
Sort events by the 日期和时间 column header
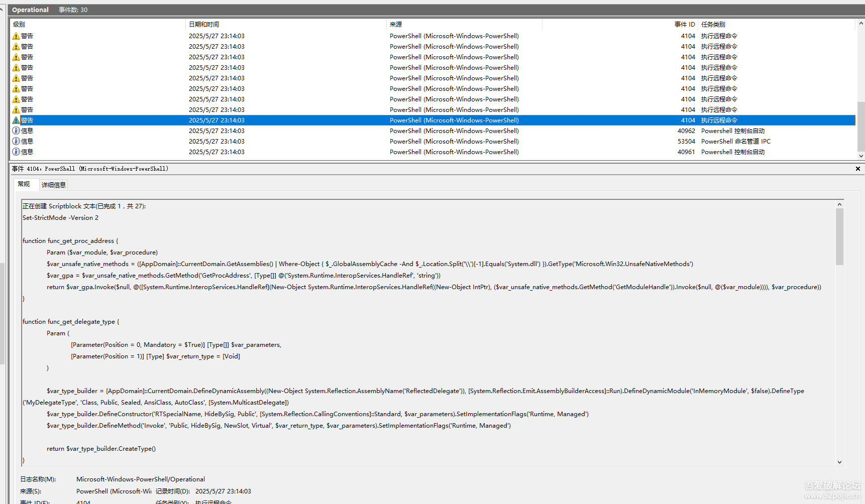286,25
